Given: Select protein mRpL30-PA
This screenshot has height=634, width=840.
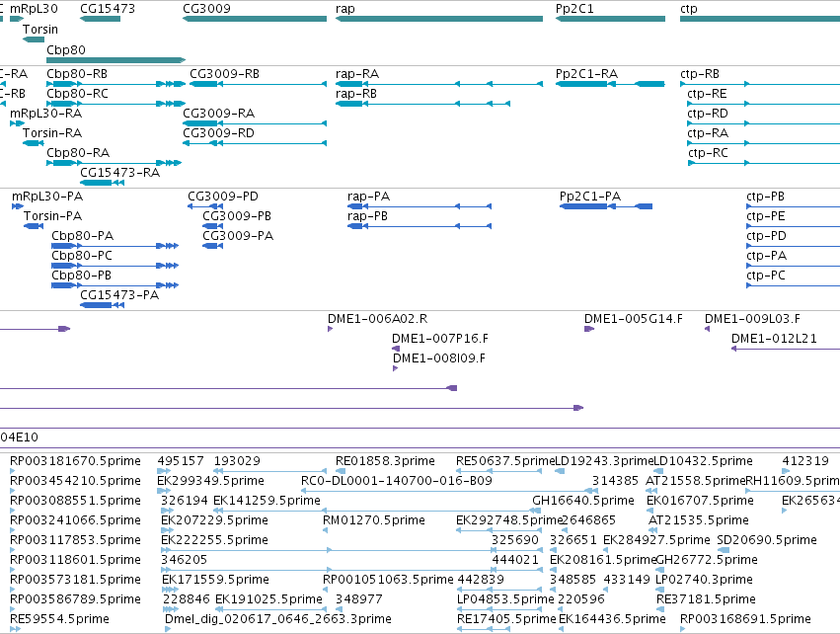Looking at the screenshot, I should click(18, 206).
